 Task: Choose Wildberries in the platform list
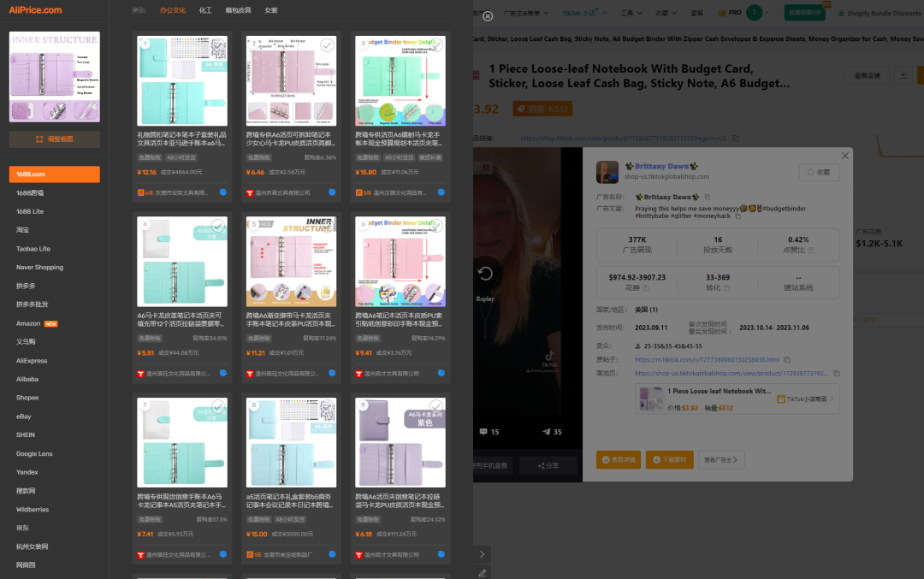point(33,510)
